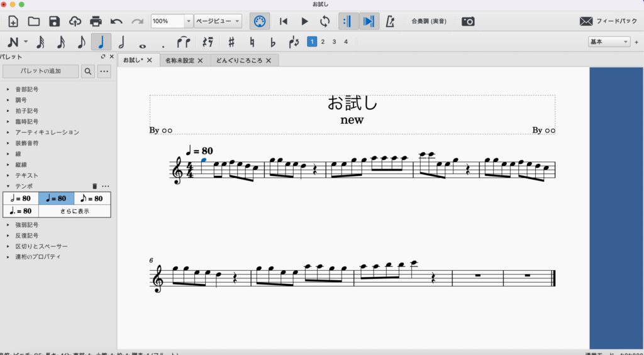Add a tie between notes
This screenshot has height=355, width=644.
click(x=183, y=42)
